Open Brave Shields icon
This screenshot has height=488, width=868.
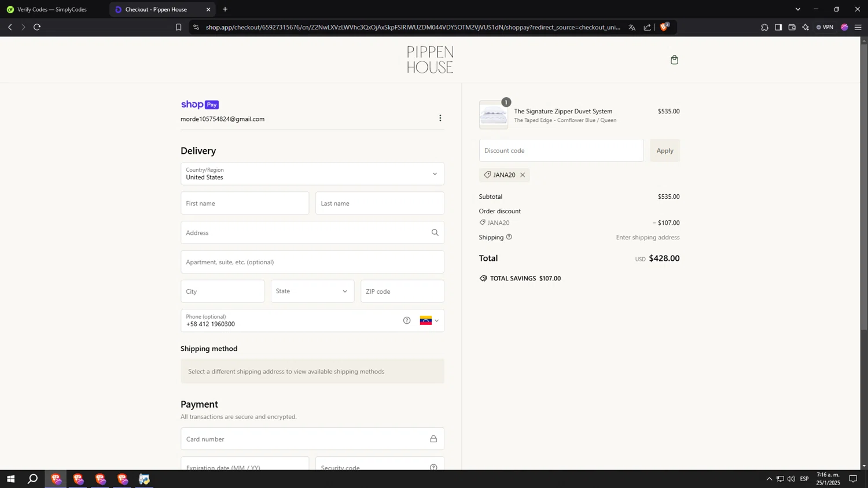[x=664, y=27]
